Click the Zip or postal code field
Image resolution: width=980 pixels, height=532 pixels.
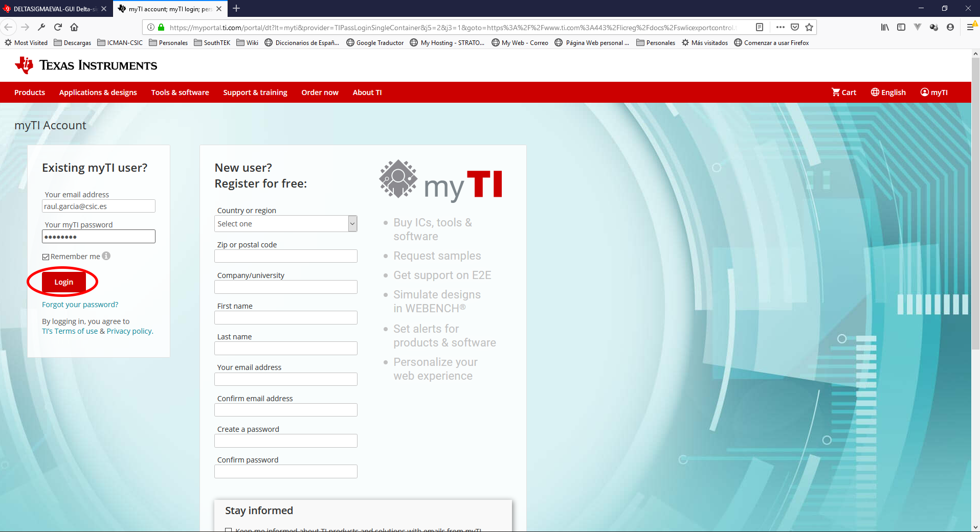pos(286,256)
